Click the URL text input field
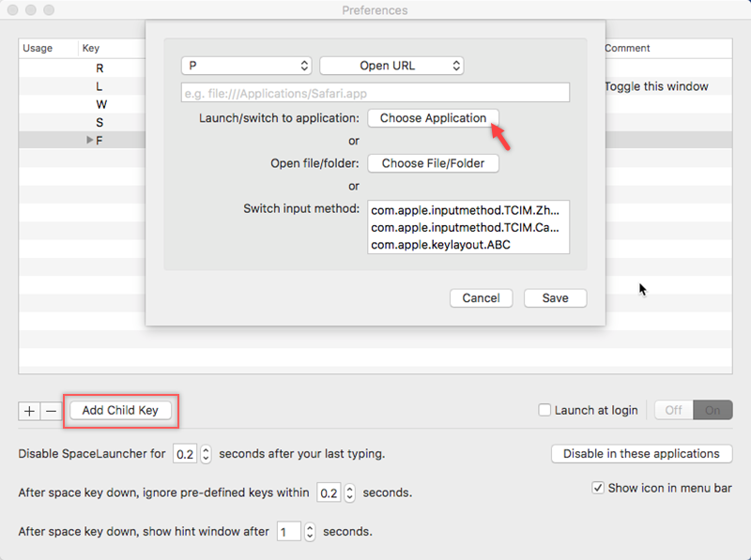The height and width of the screenshot is (560, 751). [x=375, y=92]
